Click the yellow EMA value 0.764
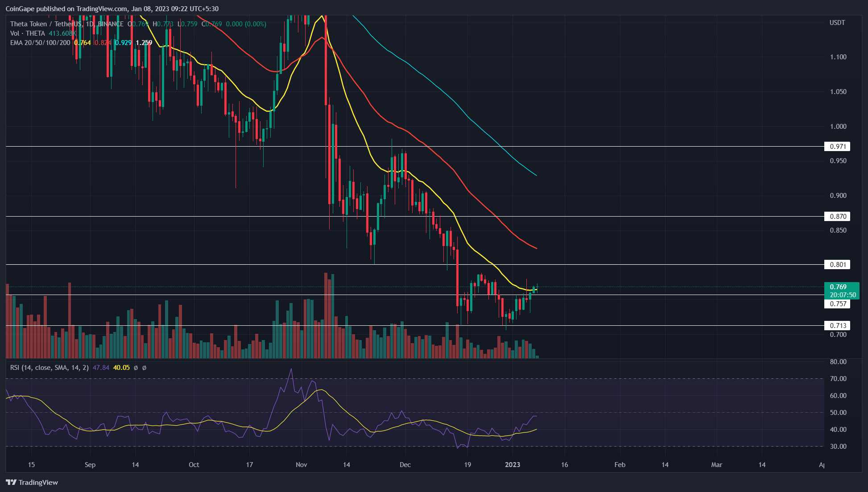The image size is (868, 492). tap(83, 43)
